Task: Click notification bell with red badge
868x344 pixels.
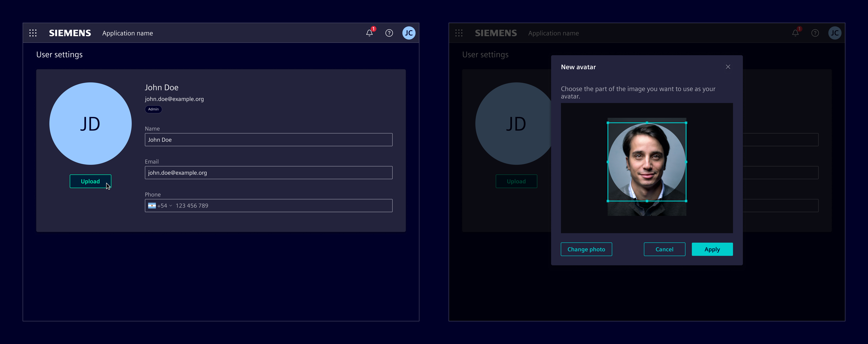Action: (x=369, y=33)
